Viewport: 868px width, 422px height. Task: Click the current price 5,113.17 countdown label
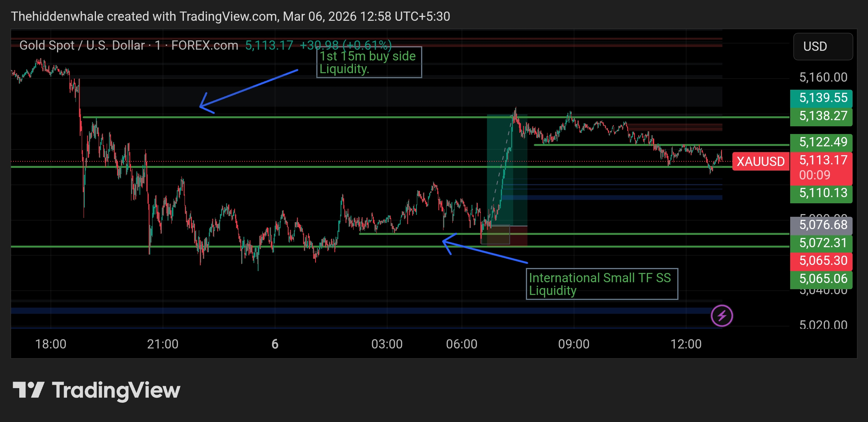pyautogui.click(x=821, y=168)
